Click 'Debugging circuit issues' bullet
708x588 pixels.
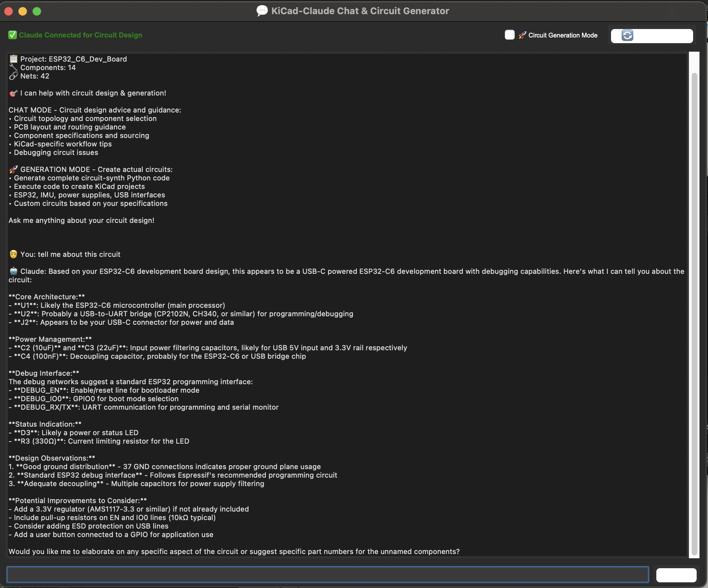click(x=53, y=152)
